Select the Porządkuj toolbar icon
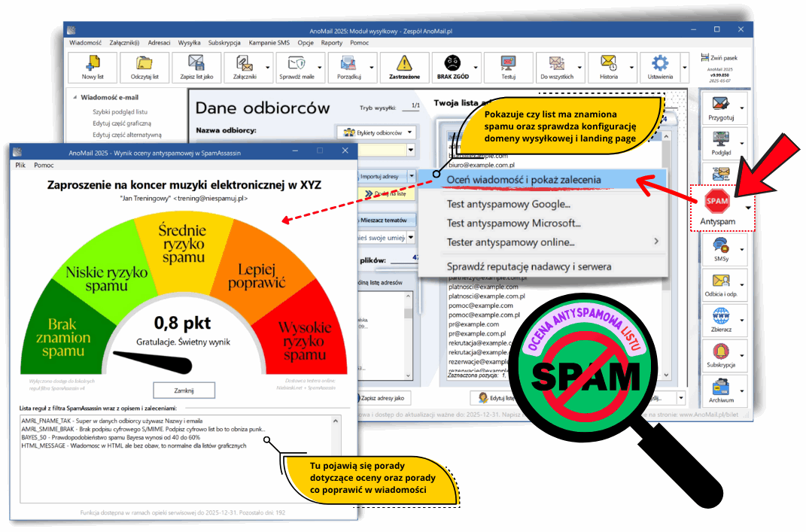Image resolution: width=806 pixels, height=532 pixels. coord(348,67)
